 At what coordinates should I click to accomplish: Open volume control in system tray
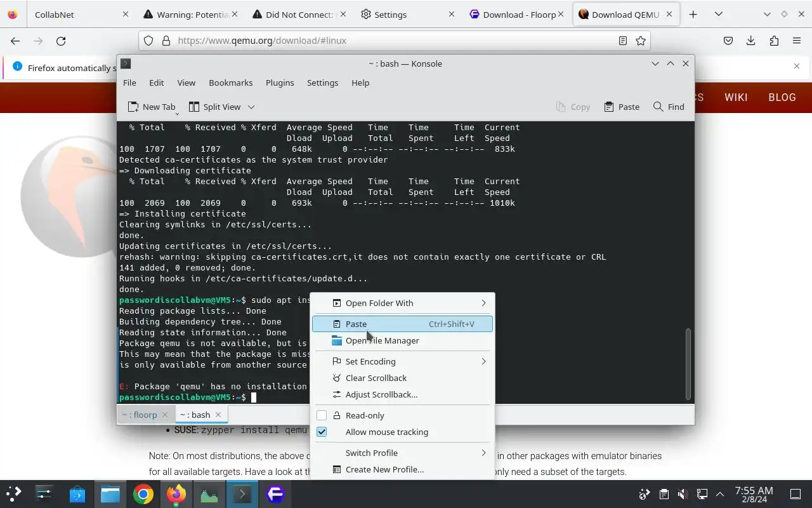point(683,494)
